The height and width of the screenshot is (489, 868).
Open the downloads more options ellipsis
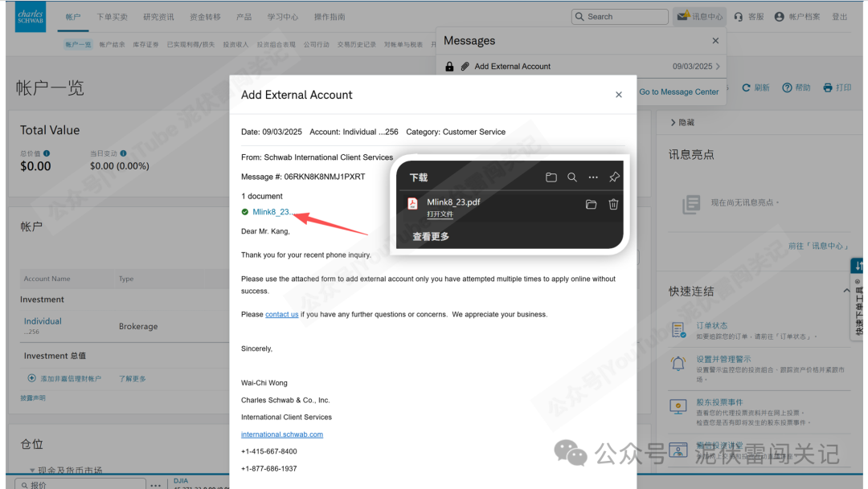pyautogui.click(x=593, y=177)
